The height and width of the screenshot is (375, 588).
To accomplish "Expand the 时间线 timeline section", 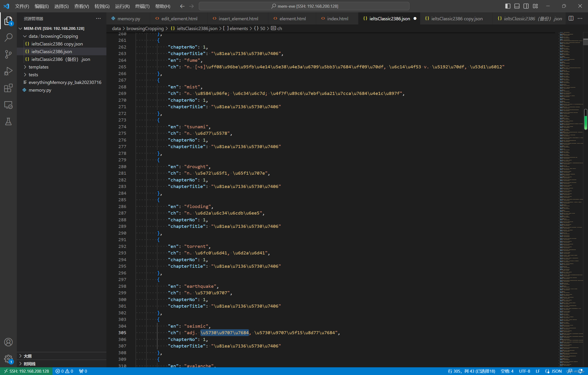I will click(x=62, y=364).
